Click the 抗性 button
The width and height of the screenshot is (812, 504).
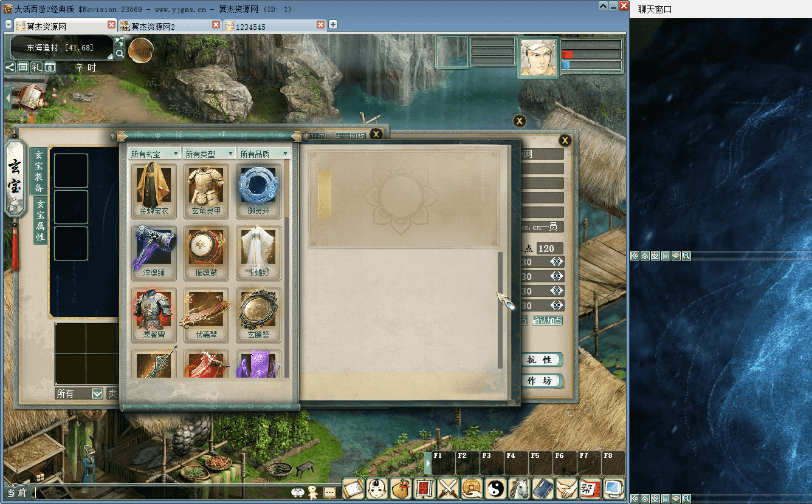pyautogui.click(x=542, y=359)
